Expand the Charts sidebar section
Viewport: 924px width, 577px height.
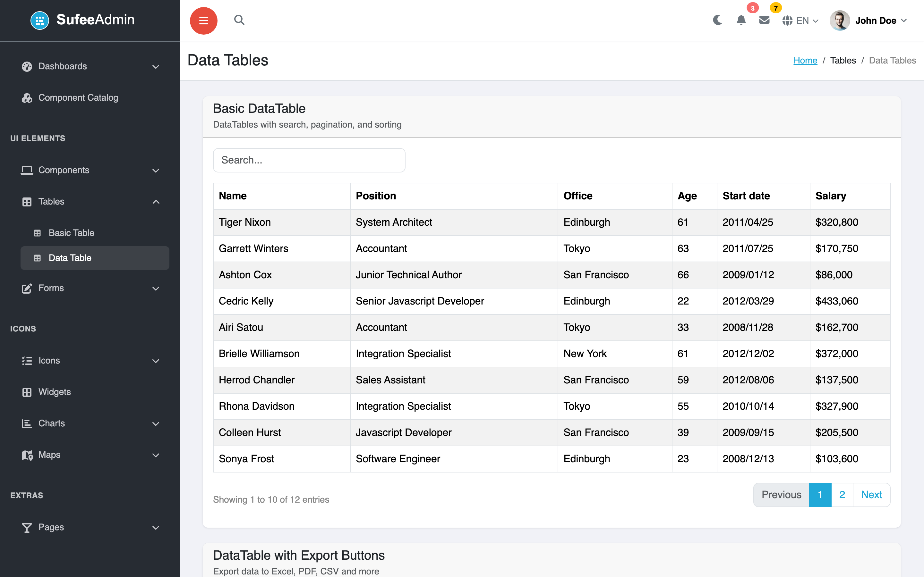click(90, 423)
